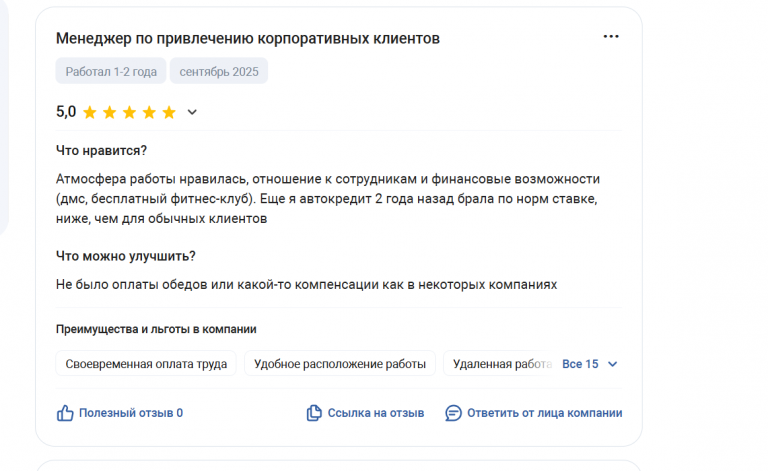This screenshot has height=471, width=768.
Task: Click the fifth rating star
Action: (x=169, y=113)
